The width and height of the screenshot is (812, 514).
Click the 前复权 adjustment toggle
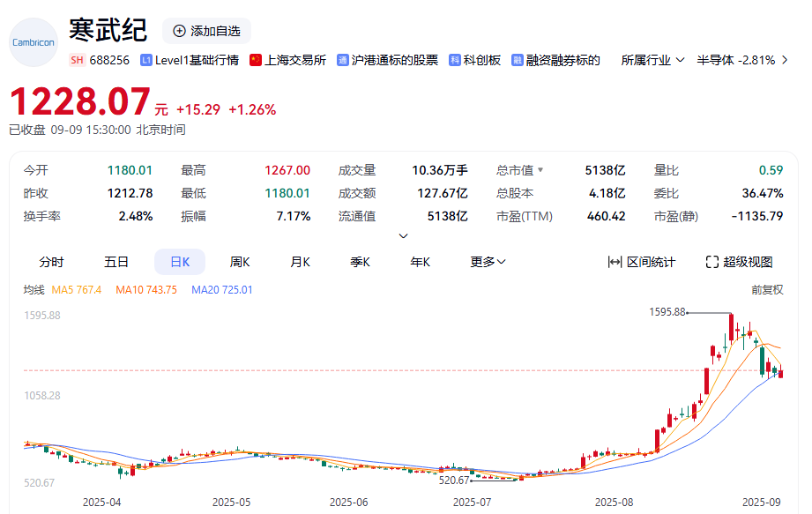click(x=766, y=289)
